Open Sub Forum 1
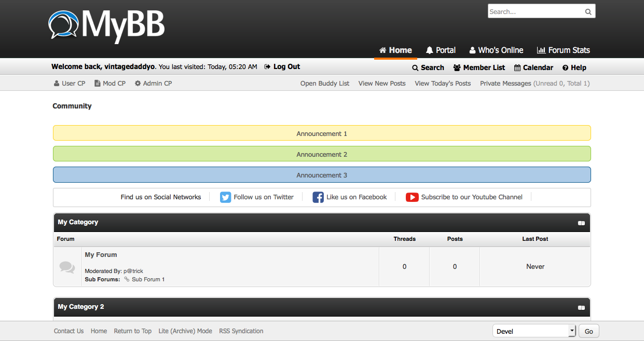Screen dimensions: 644x341 pyautogui.click(x=148, y=279)
